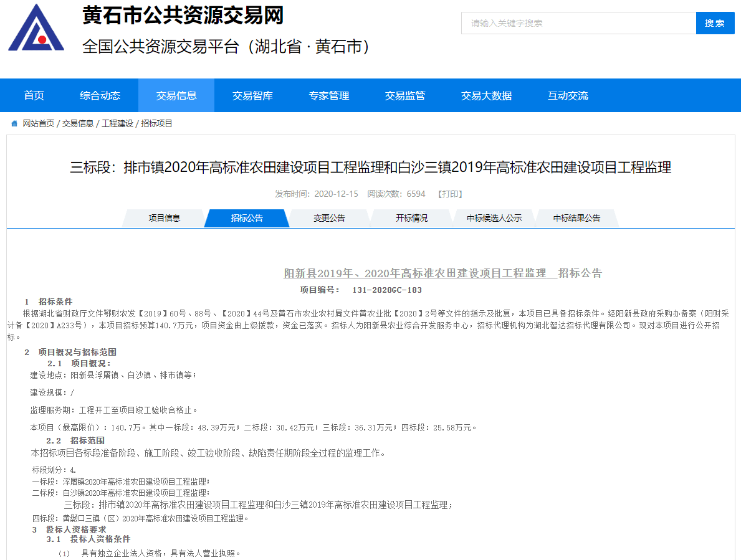Select 交易信息 in the navigation bar
Screen dimensions: 741x560
coord(176,95)
